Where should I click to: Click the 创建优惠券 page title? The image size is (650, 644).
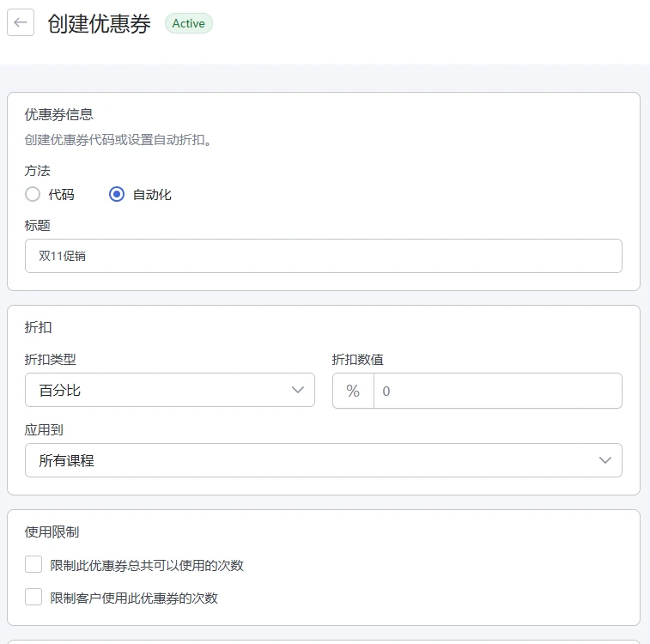click(x=99, y=23)
